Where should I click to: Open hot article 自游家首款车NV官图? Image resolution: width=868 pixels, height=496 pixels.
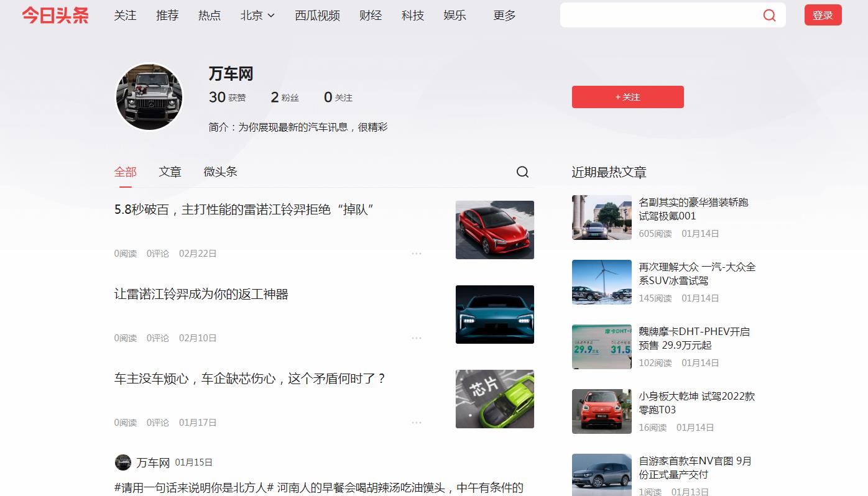pyautogui.click(x=695, y=468)
